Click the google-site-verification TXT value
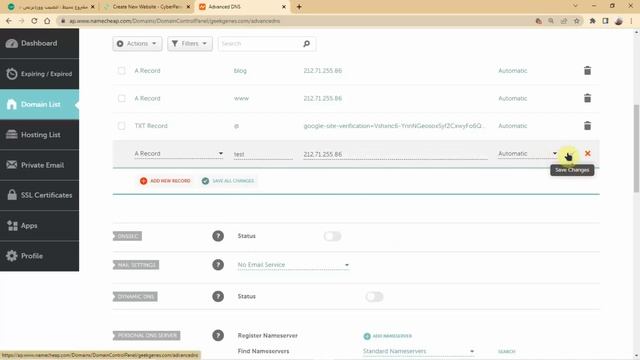 point(394,126)
